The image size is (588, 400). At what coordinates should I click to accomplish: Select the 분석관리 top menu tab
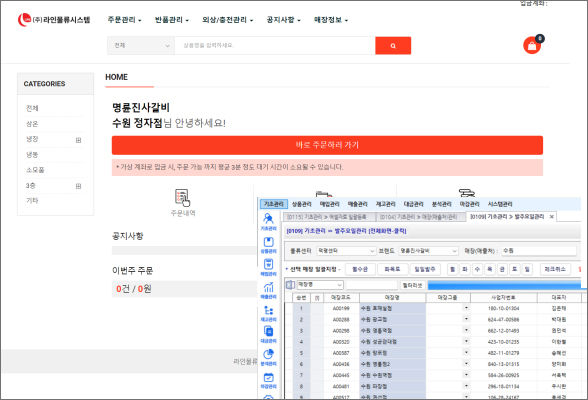[x=441, y=204]
